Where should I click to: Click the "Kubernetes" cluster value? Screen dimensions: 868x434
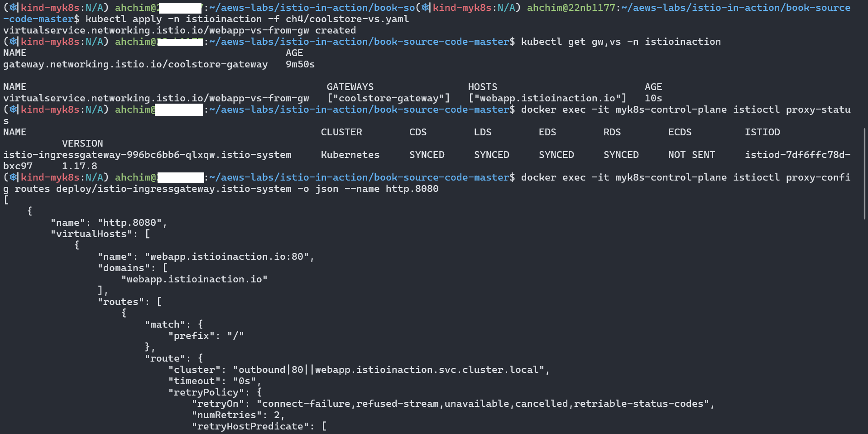[350, 155]
